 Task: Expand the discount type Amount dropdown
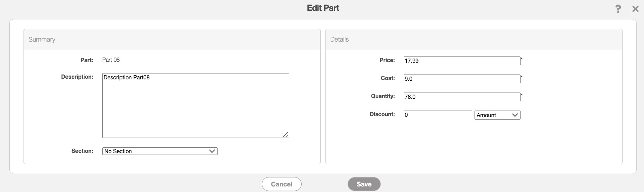pos(497,115)
